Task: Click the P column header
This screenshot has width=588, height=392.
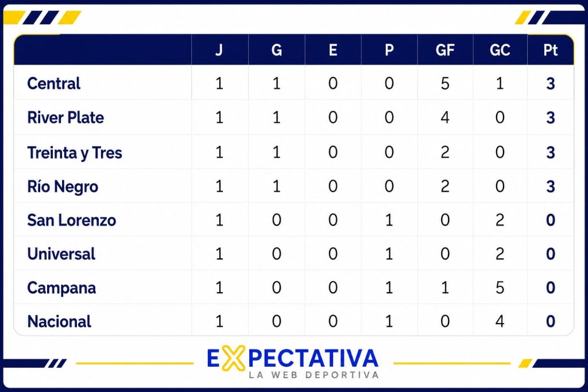Action: (x=389, y=50)
